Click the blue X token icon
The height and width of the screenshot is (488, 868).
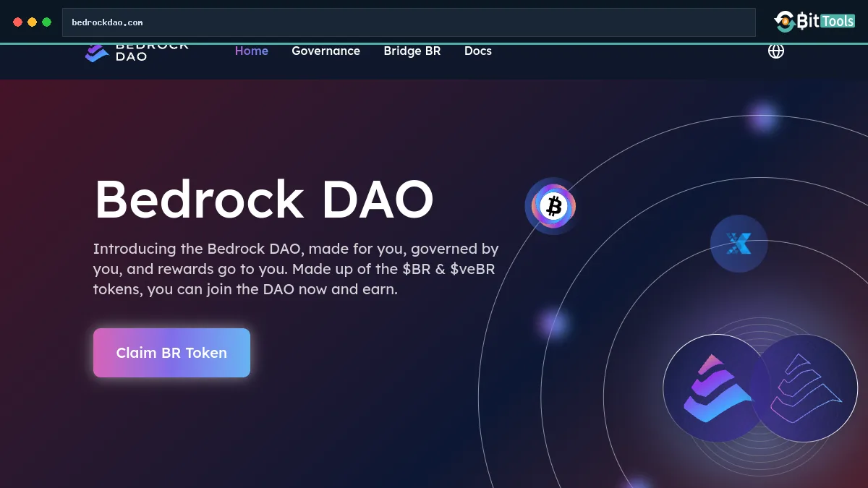click(x=739, y=244)
